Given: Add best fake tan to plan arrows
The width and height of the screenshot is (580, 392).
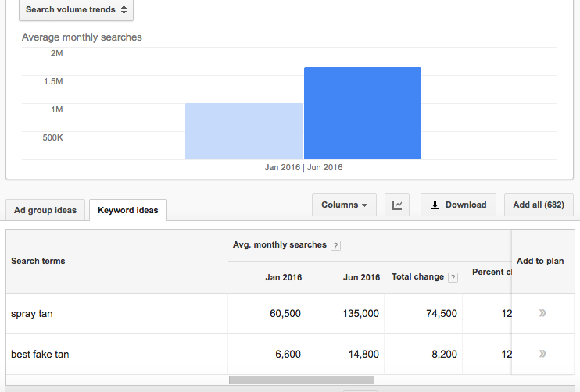Looking at the screenshot, I should click(542, 354).
